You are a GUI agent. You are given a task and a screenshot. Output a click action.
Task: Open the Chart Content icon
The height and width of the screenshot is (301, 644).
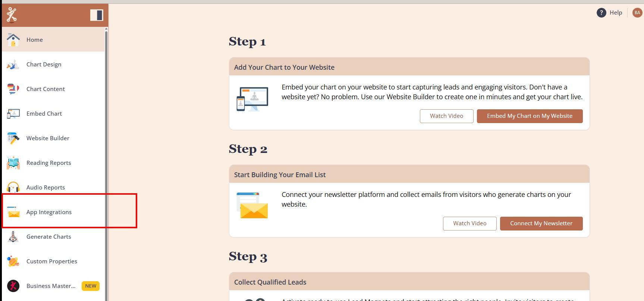tap(13, 89)
